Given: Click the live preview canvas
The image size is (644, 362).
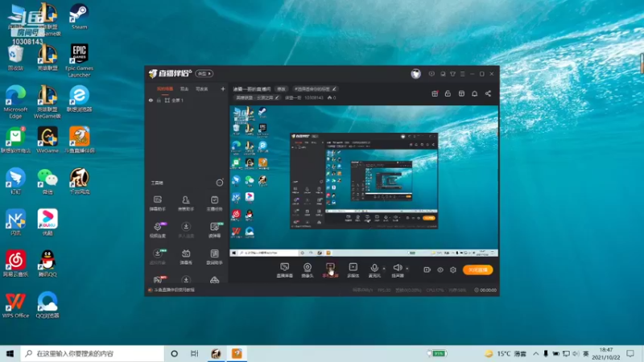Looking at the screenshot, I should tap(364, 181).
